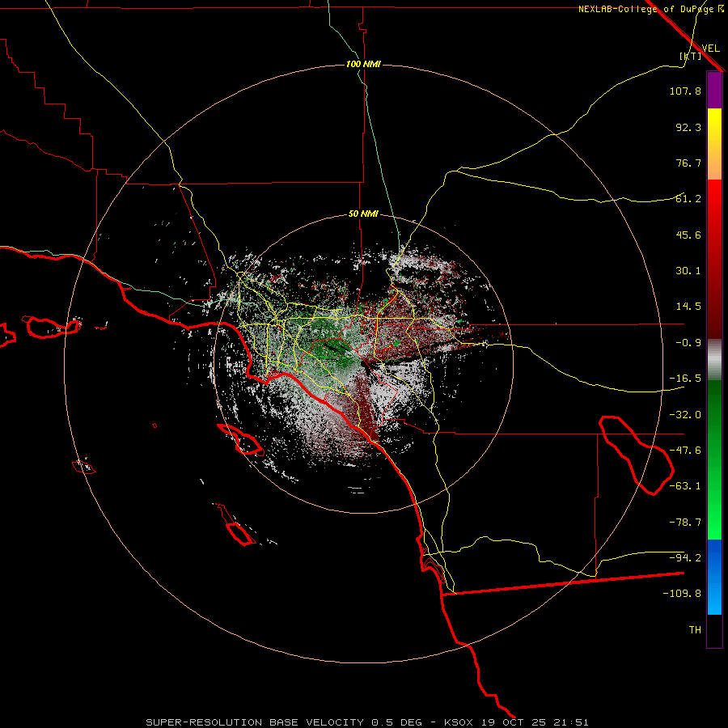Screen dimensions: 728x728
Task: Click the 45.6 legend value
Action: click(688, 235)
